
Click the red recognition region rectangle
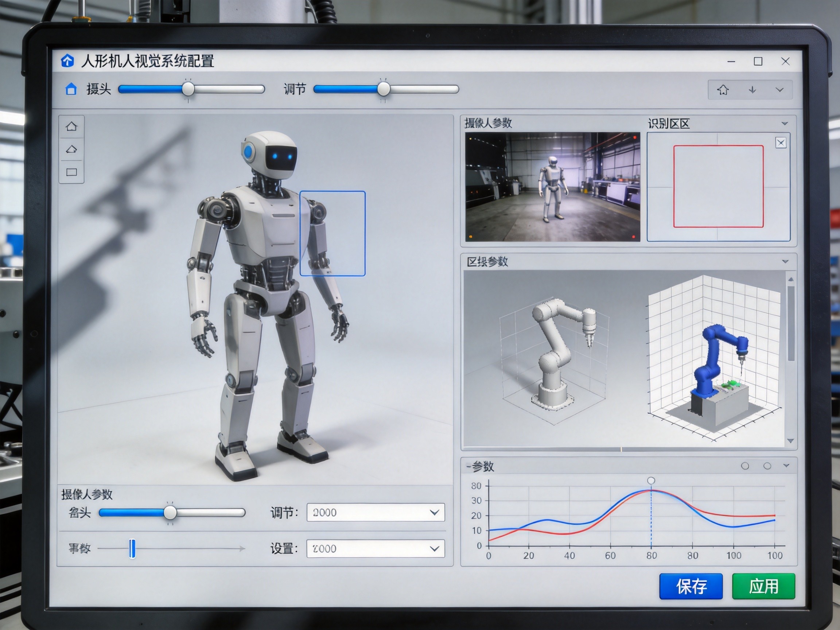point(719,186)
